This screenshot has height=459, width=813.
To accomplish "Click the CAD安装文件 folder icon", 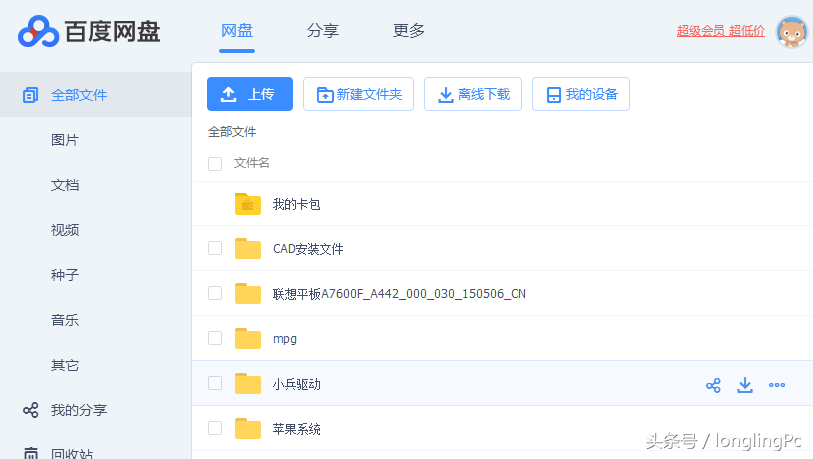I will tap(248, 248).
